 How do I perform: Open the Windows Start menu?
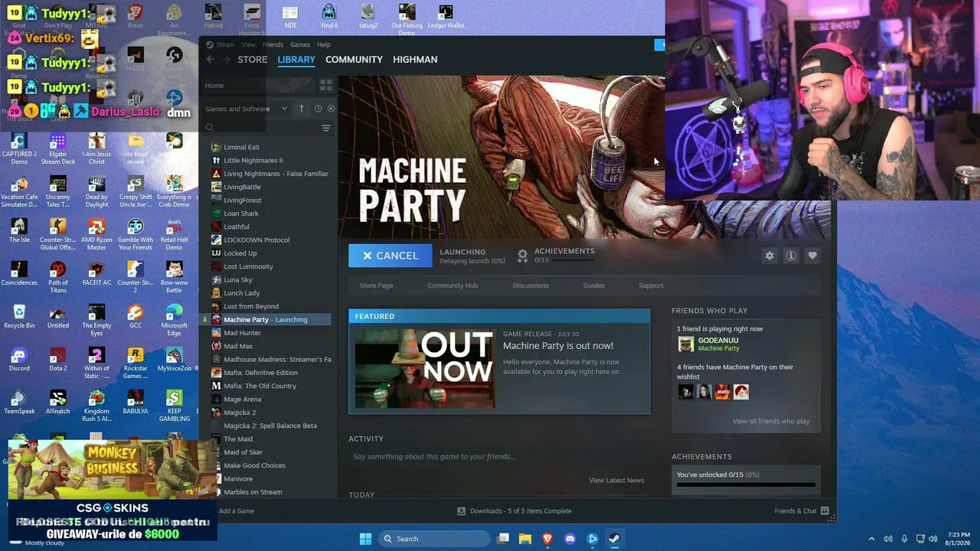tap(365, 539)
